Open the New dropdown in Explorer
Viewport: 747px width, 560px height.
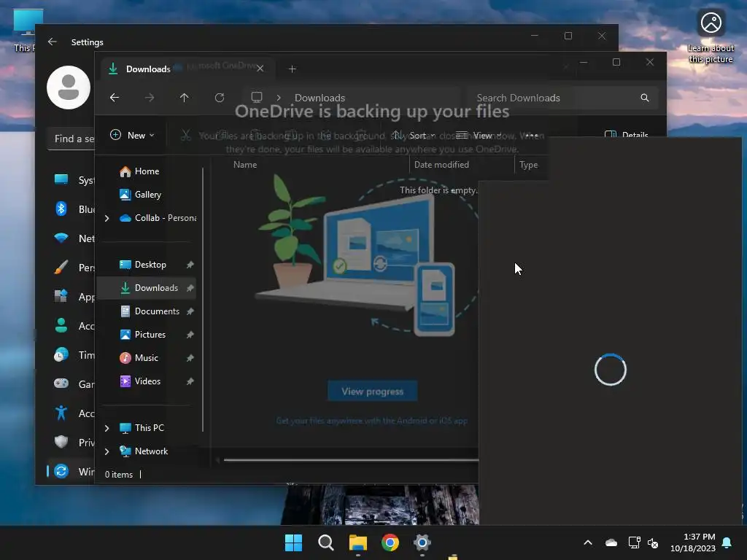(132, 135)
